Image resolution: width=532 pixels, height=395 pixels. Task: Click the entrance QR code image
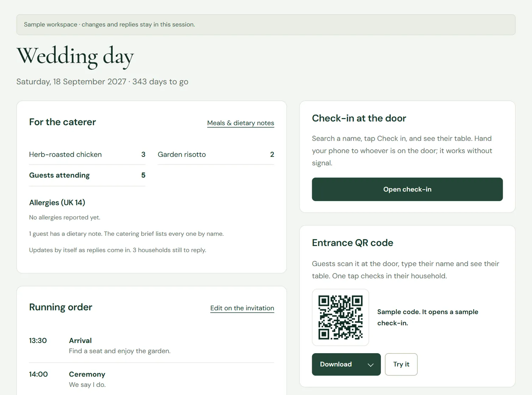(x=340, y=317)
